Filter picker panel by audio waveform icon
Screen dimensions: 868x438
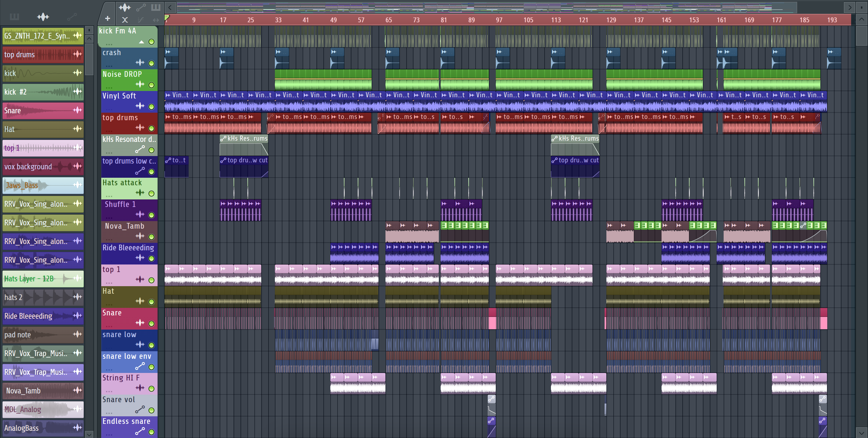click(x=43, y=17)
